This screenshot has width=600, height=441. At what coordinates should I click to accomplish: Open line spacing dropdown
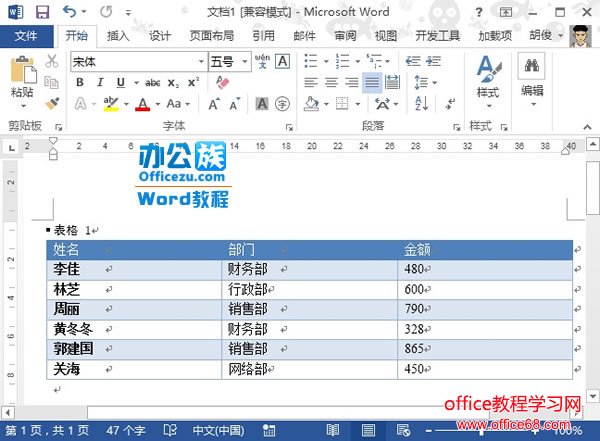(x=426, y=82)
